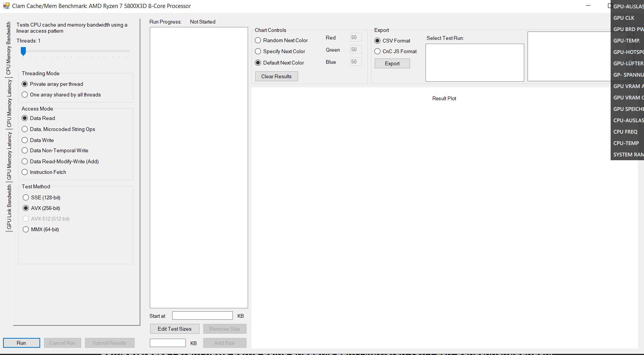Click the Red color value field
Screen dimensions: 644x355
(356, 37)
